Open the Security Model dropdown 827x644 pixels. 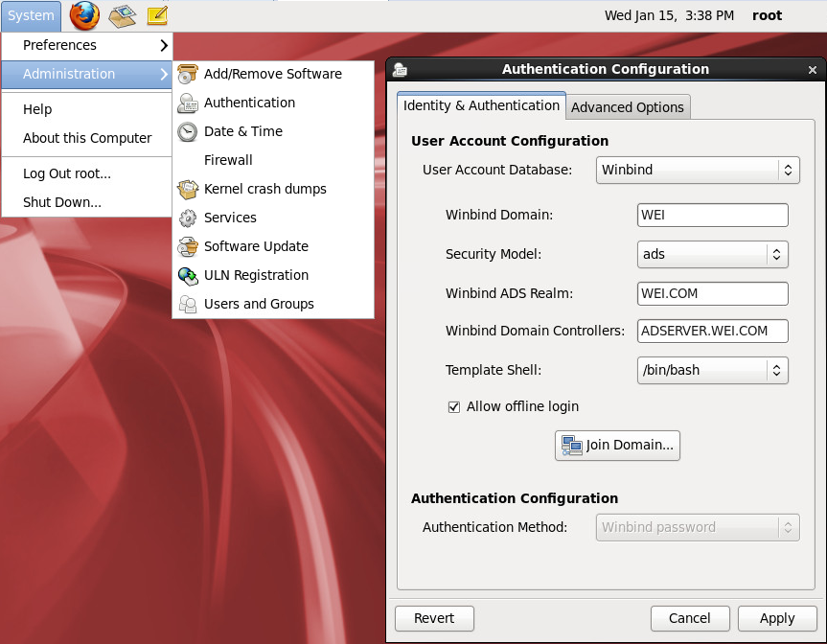(713, 254)
